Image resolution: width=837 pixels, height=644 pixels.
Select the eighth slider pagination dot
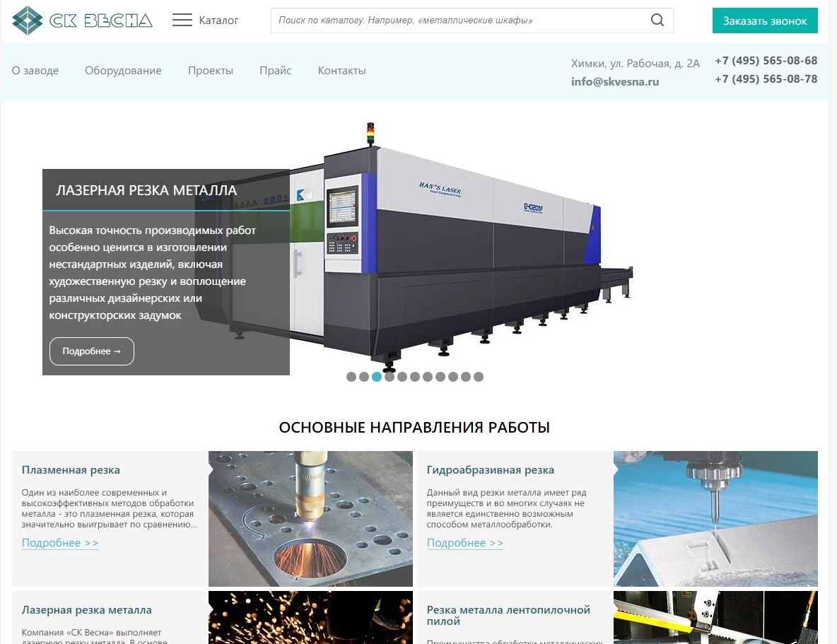pos(440,377)
